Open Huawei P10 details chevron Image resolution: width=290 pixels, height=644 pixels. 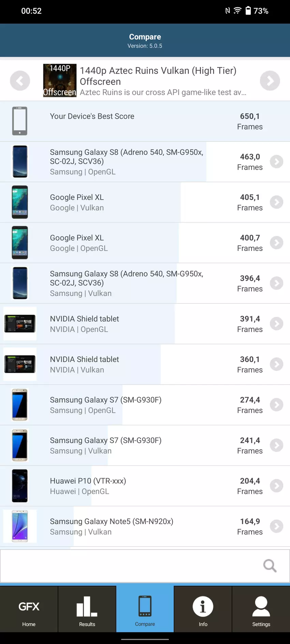276,486
